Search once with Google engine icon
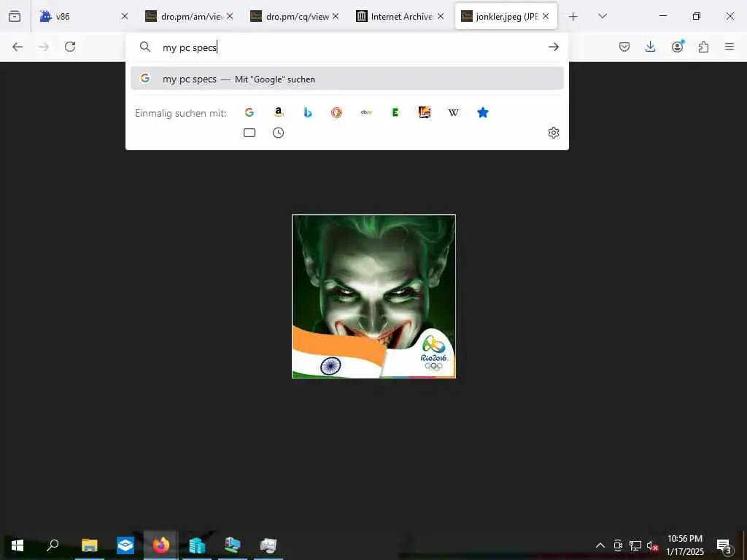The image size is (747, 560). tap(249, 112)
